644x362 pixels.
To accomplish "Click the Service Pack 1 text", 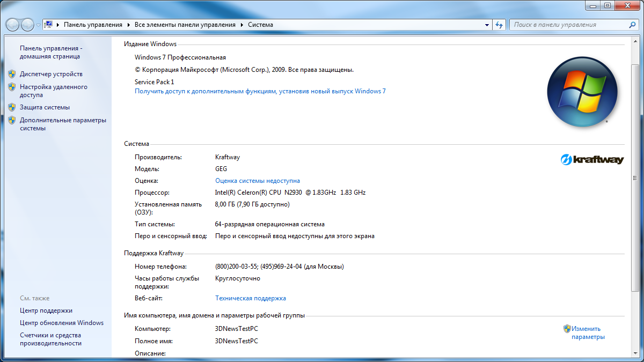I will pyautogui.click(x=155, y=82).
